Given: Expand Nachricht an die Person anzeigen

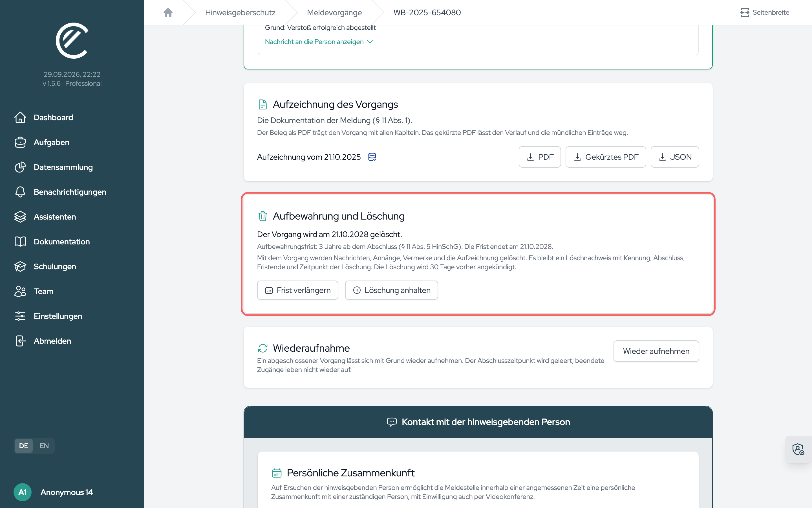Looking at the screenshot, I should [319, 42].
